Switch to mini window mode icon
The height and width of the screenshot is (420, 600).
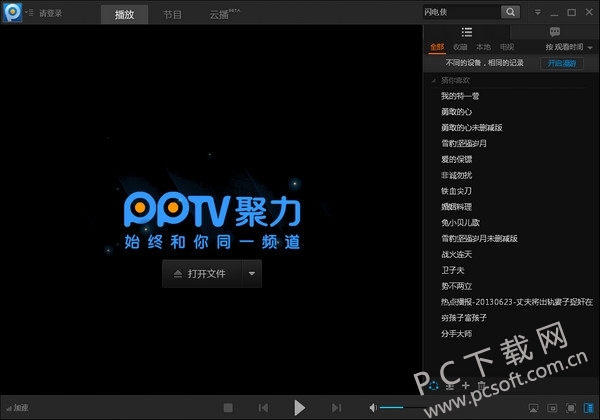(x=552, y=408)
